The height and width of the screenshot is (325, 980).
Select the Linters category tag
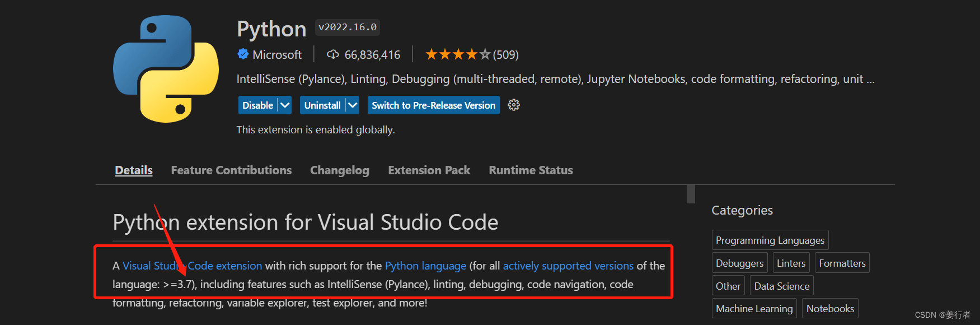791,263
